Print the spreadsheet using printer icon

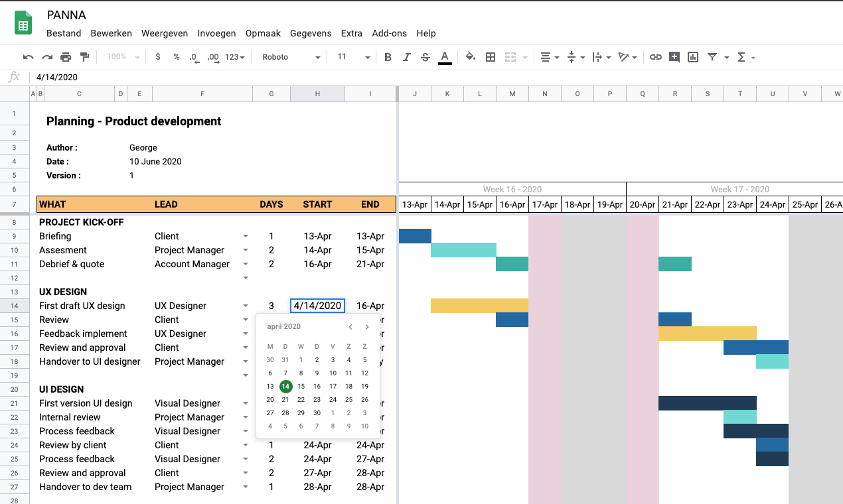click(66, 57)
